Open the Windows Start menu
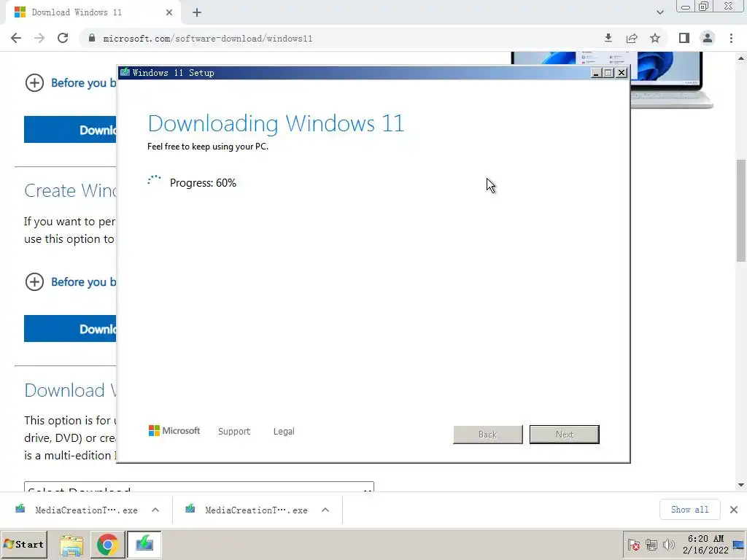 [x=24, y=544]
